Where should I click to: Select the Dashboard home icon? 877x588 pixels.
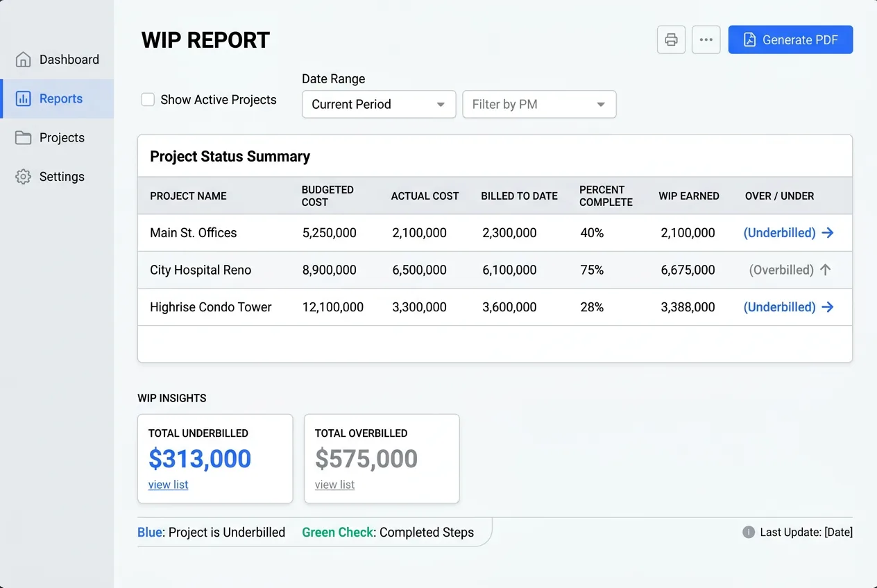pos(22,60)
